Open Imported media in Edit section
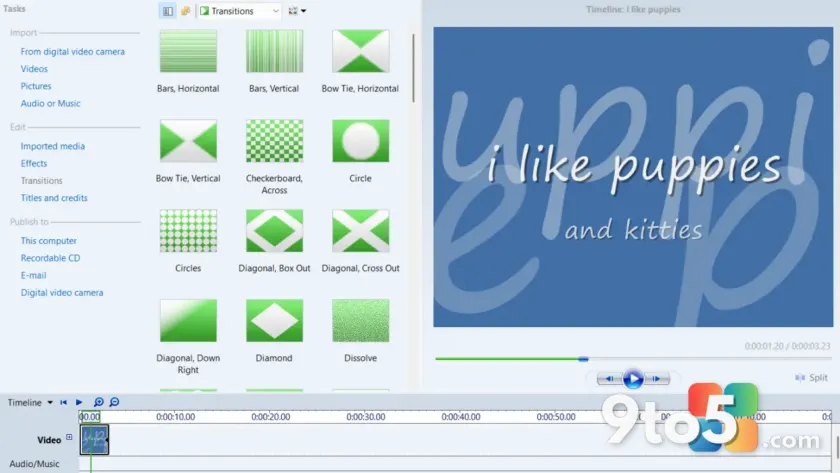Viewport: 840px width, 473px height. (x=52, y=146)
